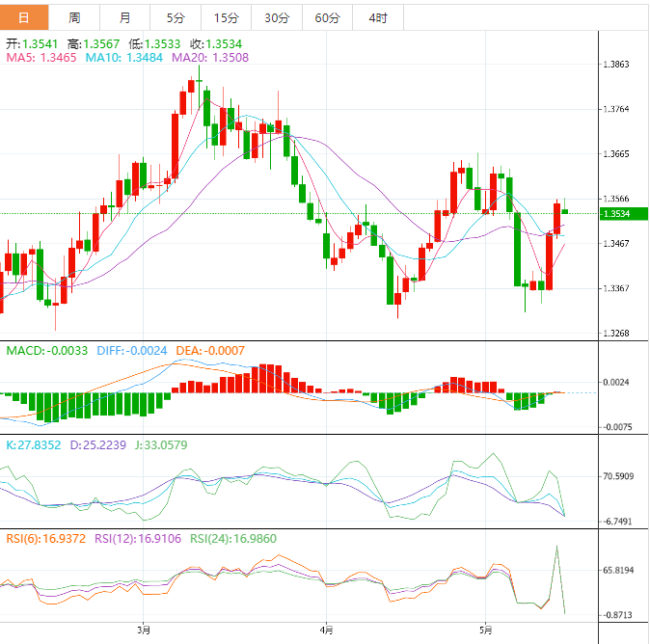Click the MA5 indicator label

click(x=42, y=58)
